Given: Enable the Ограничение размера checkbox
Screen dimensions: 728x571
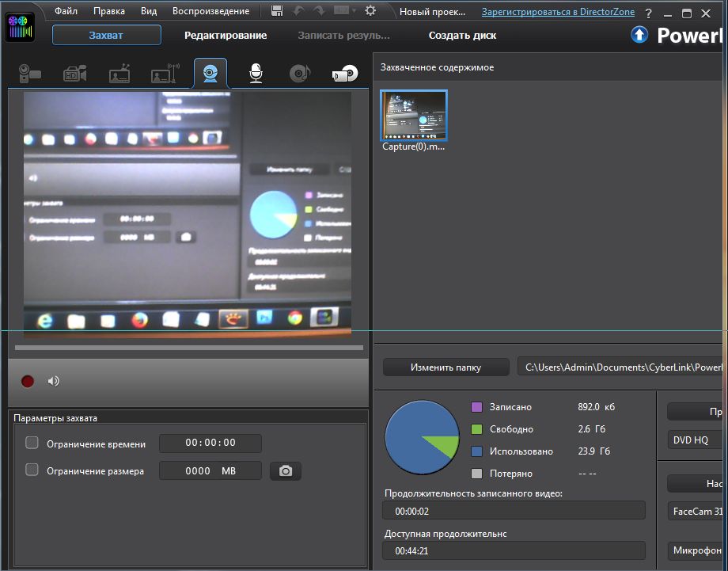Looking at the screenshot, I should click(x=32, y=470).
